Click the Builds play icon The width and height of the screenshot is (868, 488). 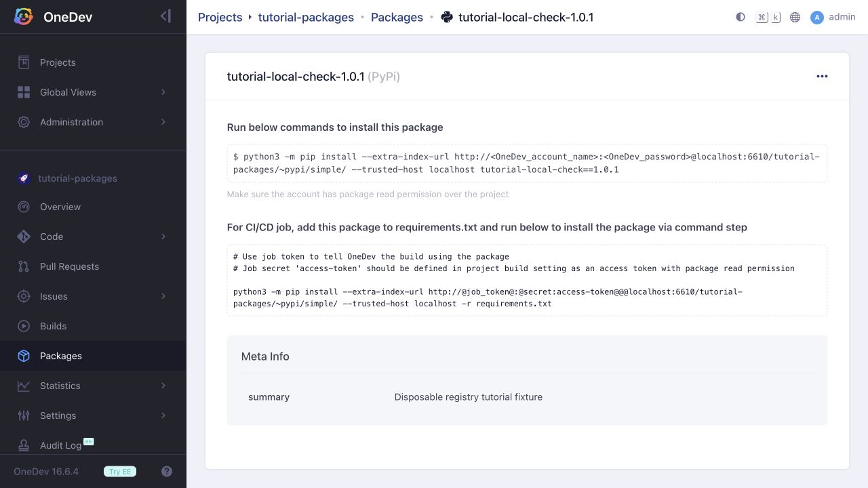[x=24, y=326]
